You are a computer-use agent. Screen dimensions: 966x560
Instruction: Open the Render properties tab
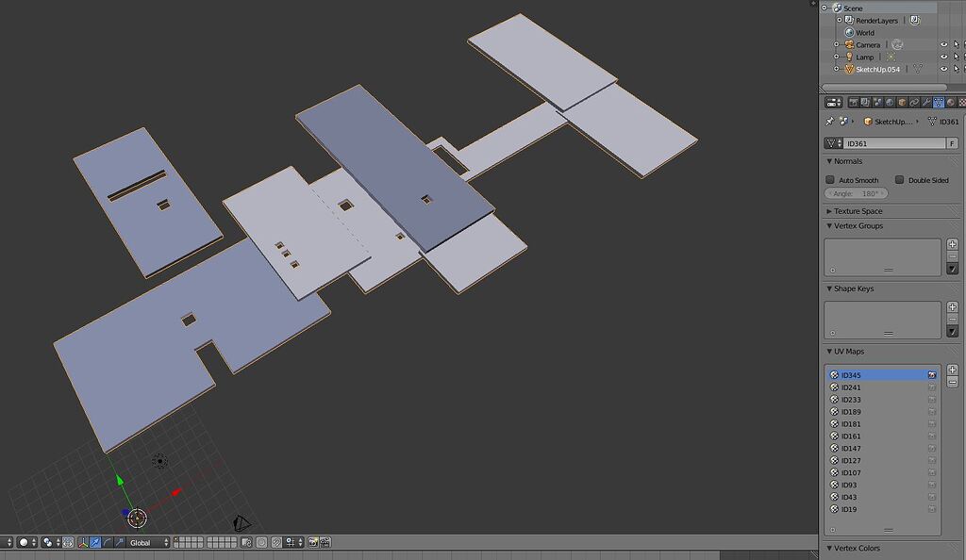853,102
